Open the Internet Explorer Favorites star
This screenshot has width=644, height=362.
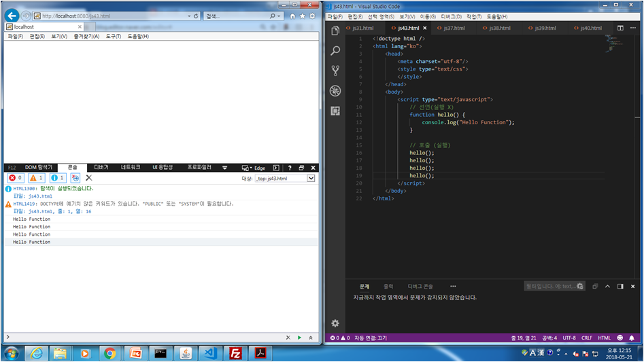(303, 16)
